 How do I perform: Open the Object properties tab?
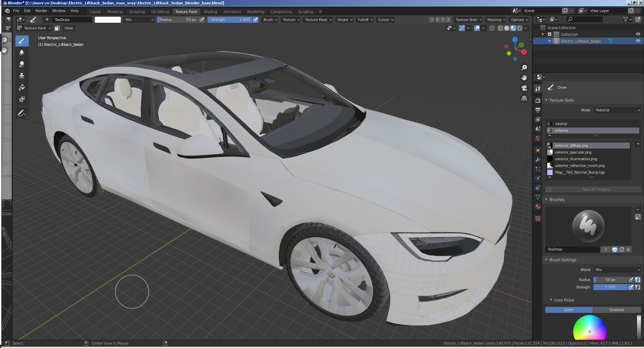[538, 150]
